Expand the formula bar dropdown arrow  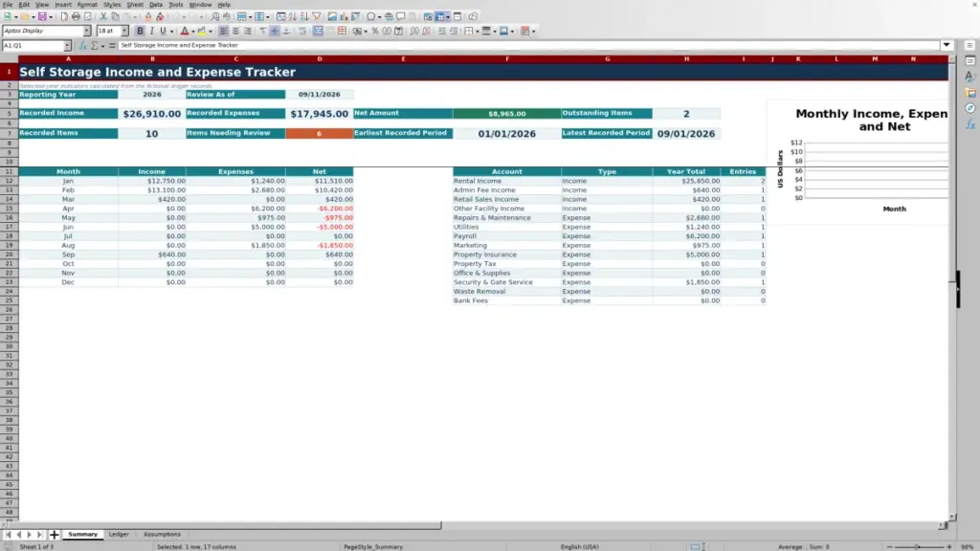pos(947,45)
